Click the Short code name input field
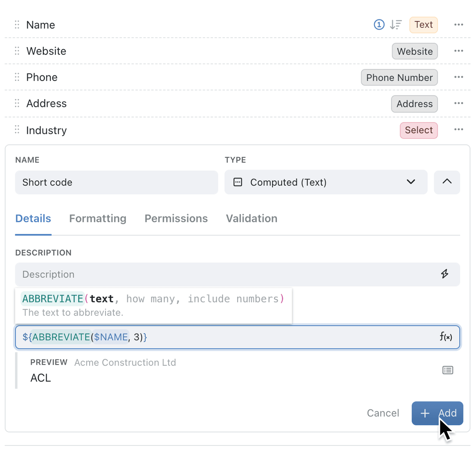 (116, 182)
